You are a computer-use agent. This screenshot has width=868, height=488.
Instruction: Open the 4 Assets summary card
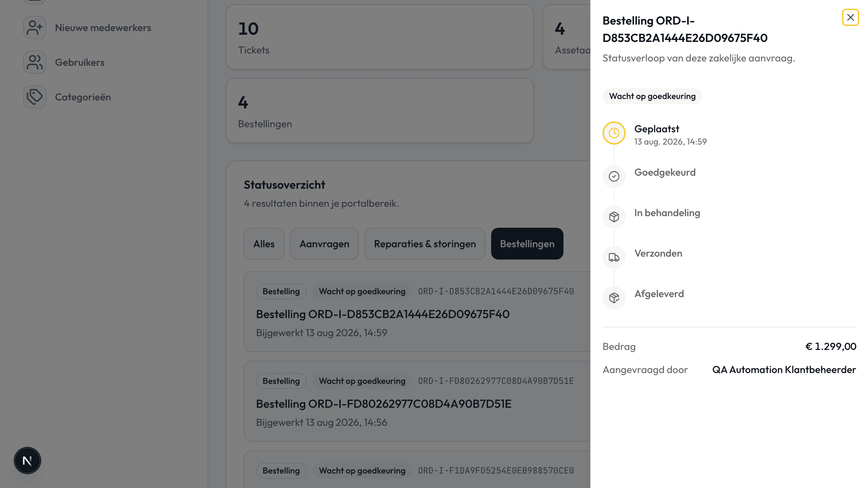(567, 37)
